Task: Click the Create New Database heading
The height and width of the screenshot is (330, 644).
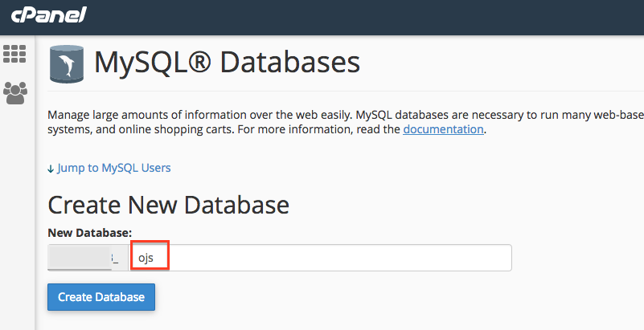Action: point(168,204)
